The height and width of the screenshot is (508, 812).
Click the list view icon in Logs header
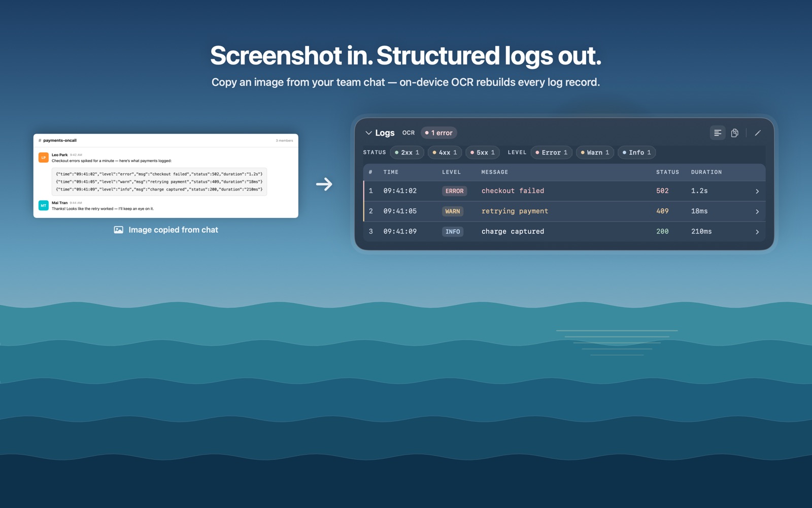click(718, 133)
